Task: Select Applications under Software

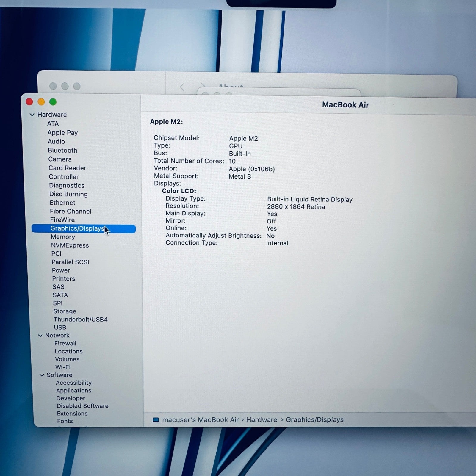Action: point(73,390)
